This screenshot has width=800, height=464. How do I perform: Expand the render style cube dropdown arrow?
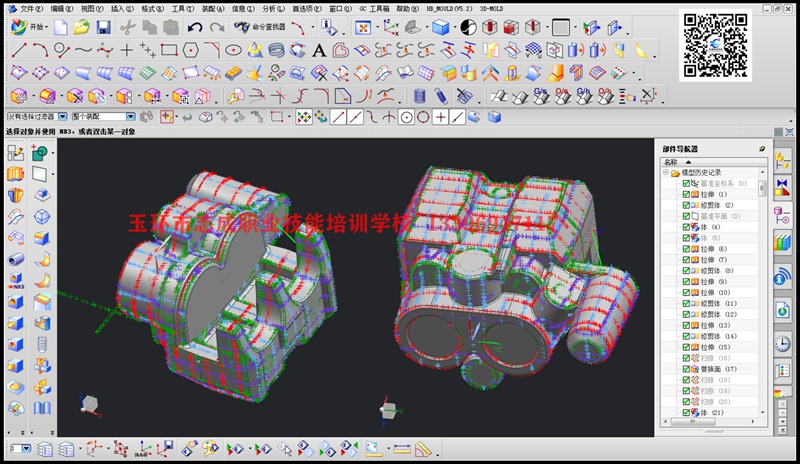click(453, 28)
